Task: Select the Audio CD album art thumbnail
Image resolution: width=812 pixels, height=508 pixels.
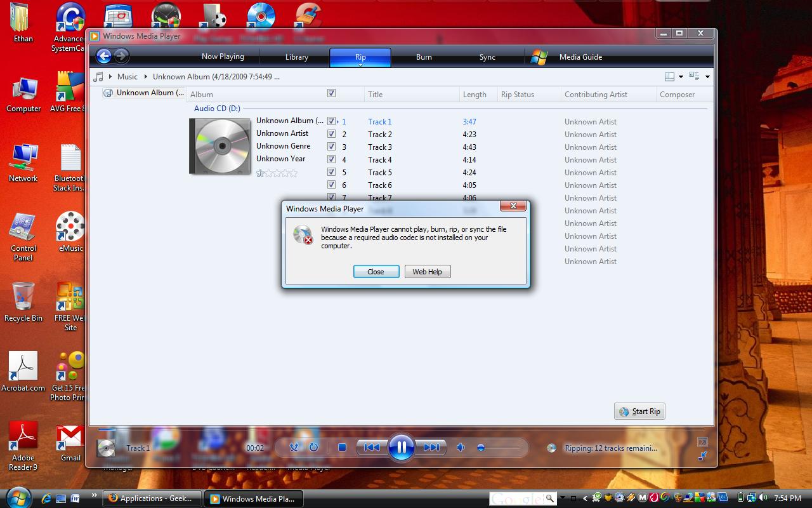Action: pos(219,147)
